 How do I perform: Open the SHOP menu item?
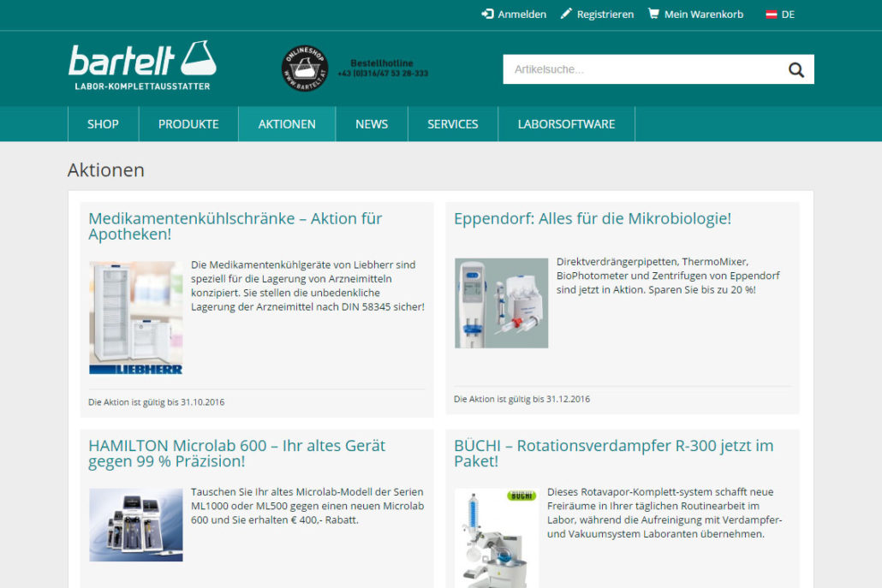click(x=103, y=124)
